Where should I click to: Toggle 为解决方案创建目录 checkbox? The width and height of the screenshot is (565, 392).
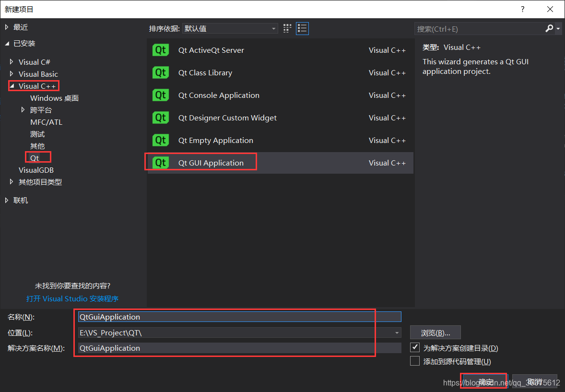415,348
